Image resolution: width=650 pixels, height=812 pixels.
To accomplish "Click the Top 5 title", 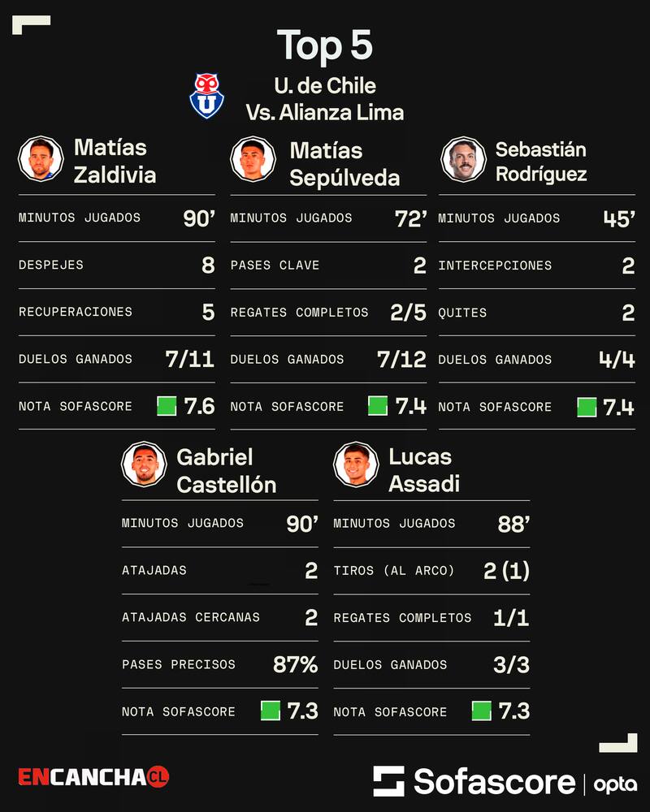I will click(325, 45).
